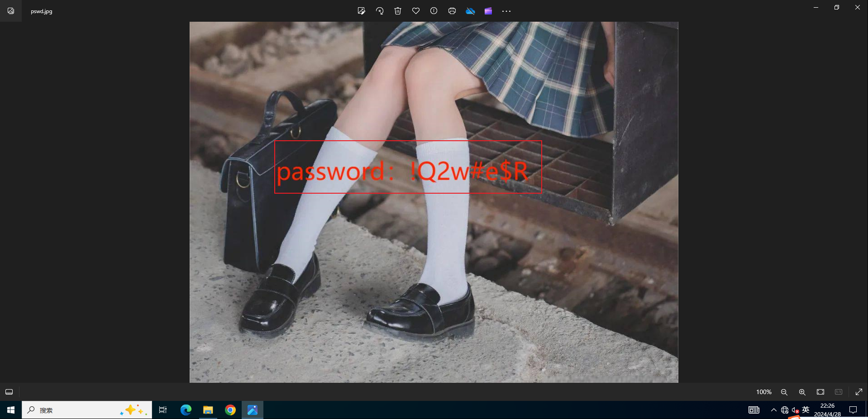Enter full screen with the expand arrows
Image resolution: width=868 pixels, height=419 pixels.
858,392
